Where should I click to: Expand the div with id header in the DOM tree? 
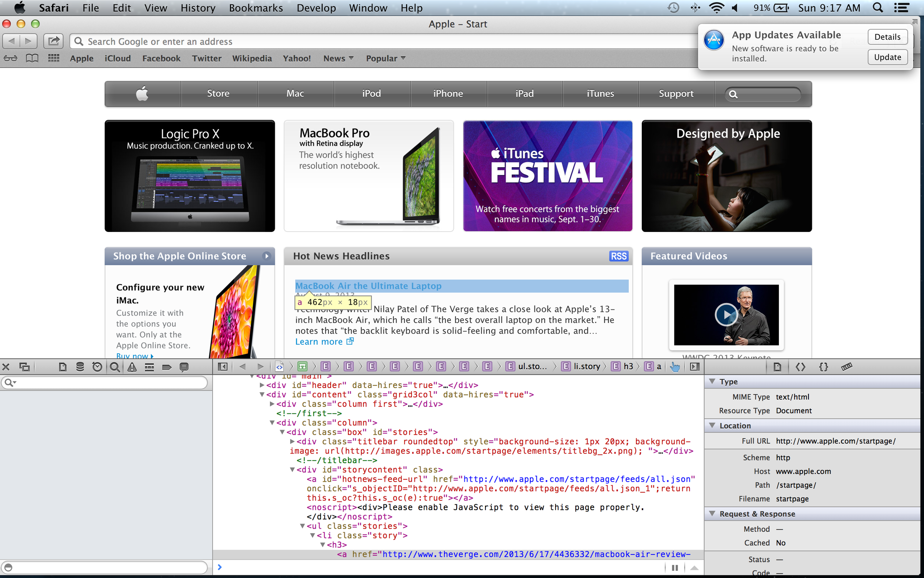(x=261, y=385)
